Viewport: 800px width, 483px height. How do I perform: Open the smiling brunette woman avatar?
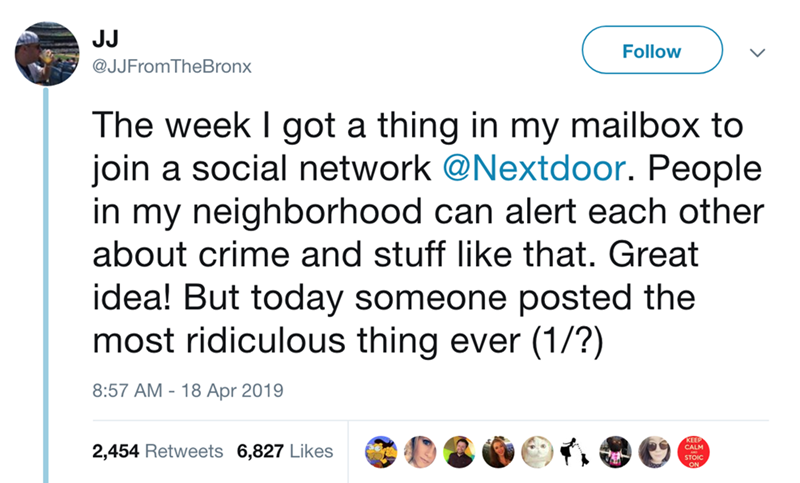pos(500,451)
